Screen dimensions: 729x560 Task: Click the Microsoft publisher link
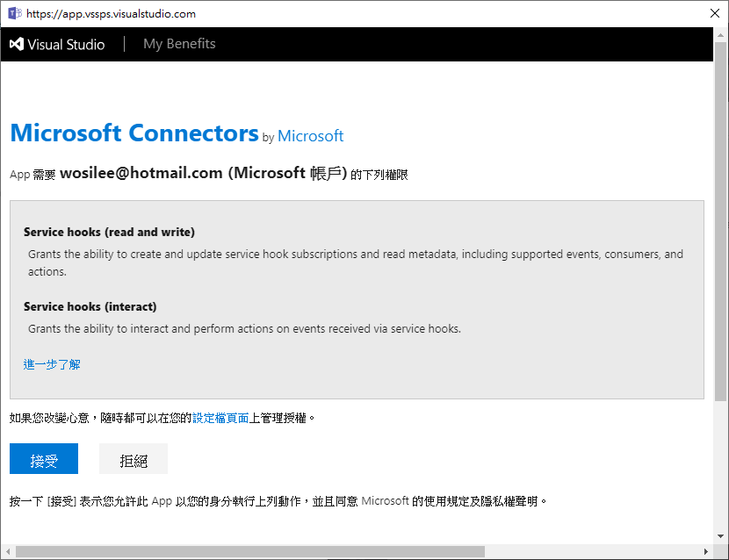pos(310,136)
